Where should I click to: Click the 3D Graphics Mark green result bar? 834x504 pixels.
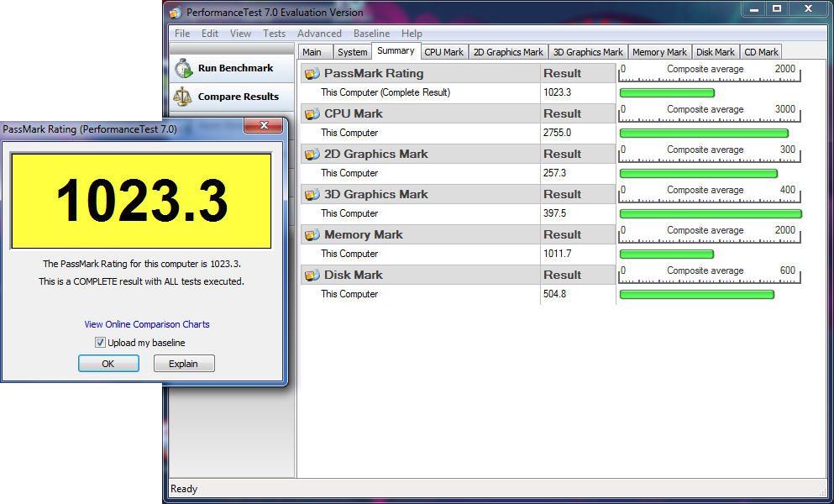(x=711, y=214)
